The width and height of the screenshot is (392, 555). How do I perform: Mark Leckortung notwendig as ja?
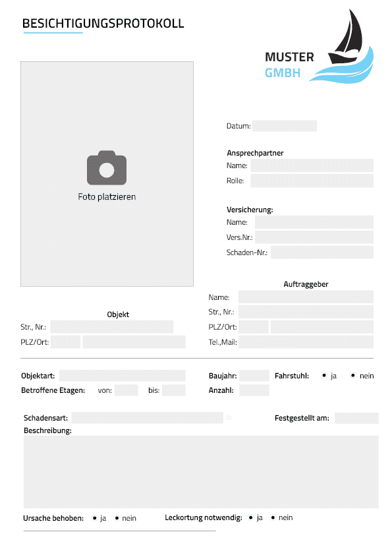[251, 517]
